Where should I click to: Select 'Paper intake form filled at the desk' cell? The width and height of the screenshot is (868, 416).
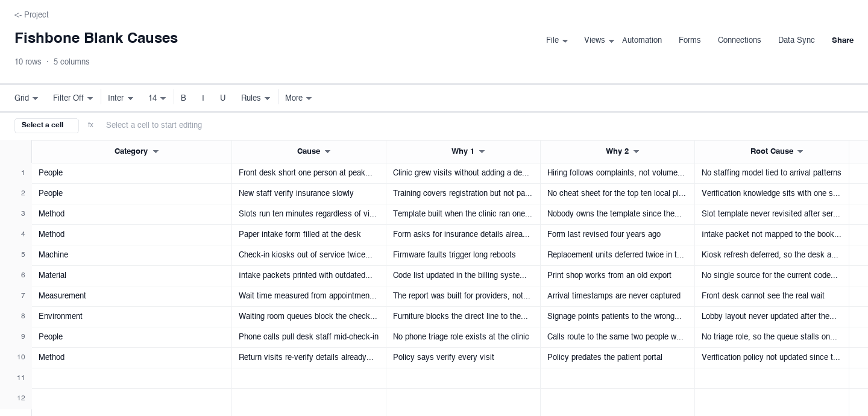click(309, 235)
